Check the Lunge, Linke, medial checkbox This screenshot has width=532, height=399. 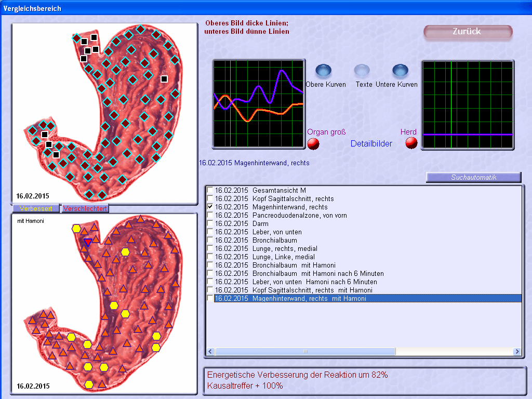pos(210,257)
